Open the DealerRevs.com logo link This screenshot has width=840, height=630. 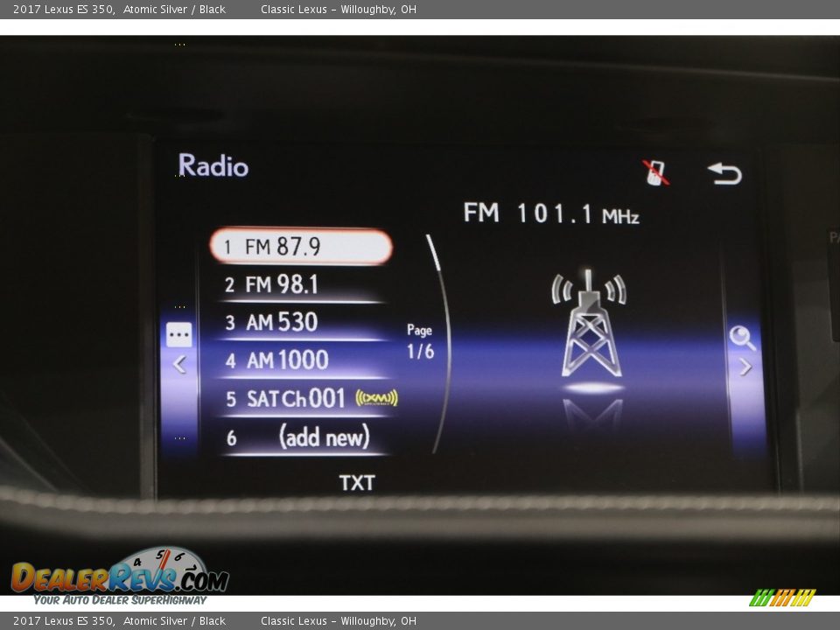click(x=120, y=577)
